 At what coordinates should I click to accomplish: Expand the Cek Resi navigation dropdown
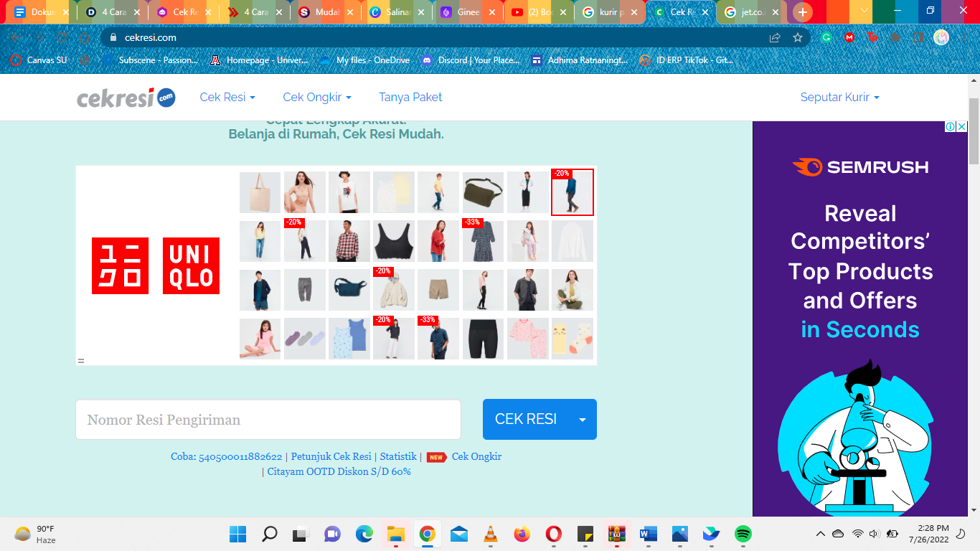coord(227,97)
